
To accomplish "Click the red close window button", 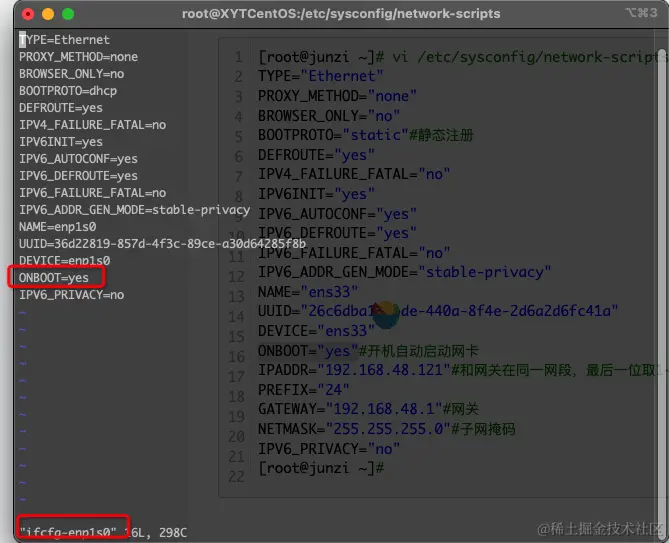I will pyautogui.click(x=28, y=14).
